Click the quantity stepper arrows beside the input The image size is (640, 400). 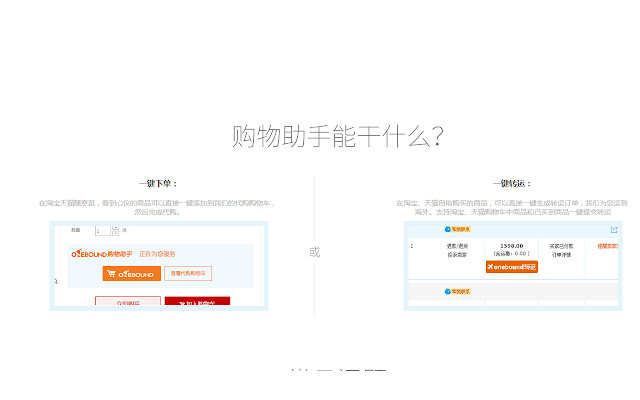115,231
